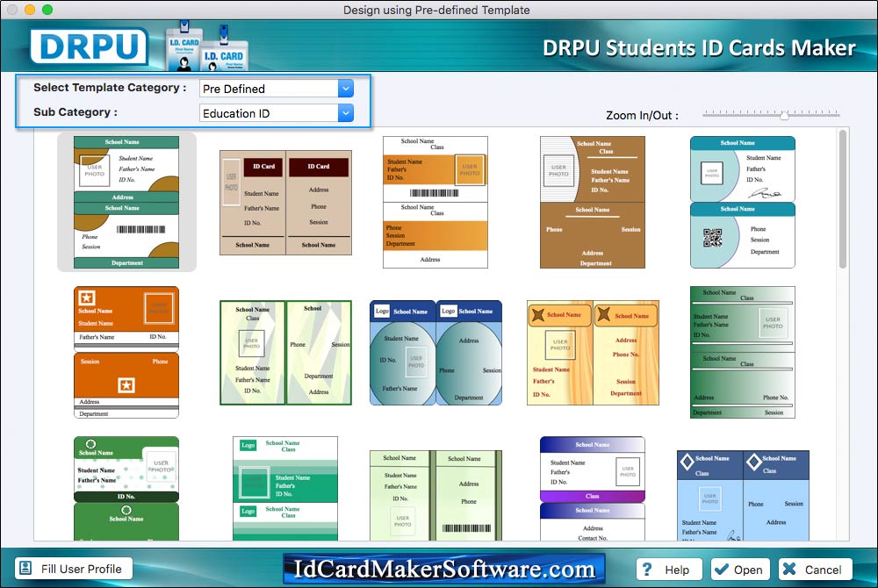Select the teal template with QR code
Viewport: 878px width, 588px height.
(743, 202)
